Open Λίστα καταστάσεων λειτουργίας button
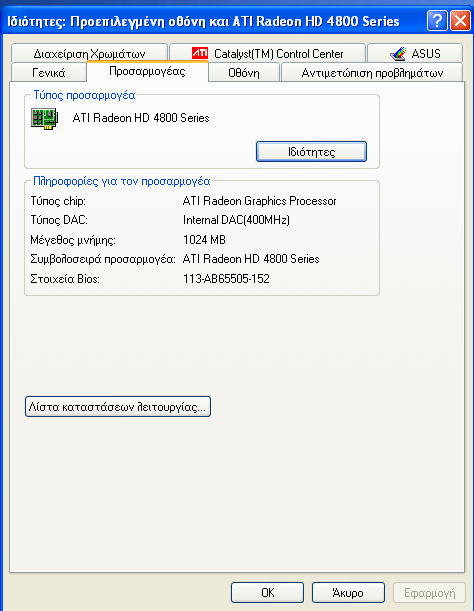 point(118,407)
